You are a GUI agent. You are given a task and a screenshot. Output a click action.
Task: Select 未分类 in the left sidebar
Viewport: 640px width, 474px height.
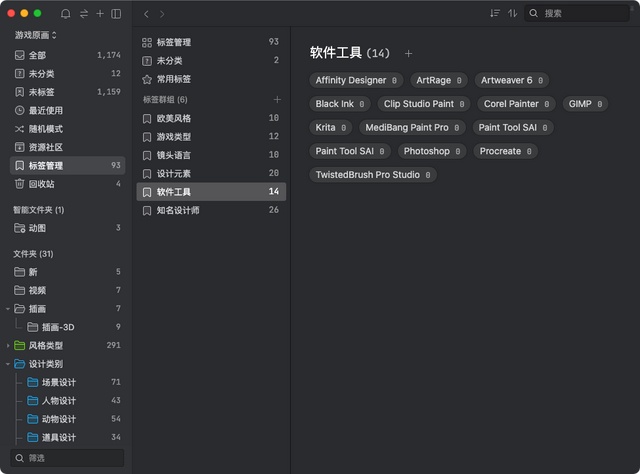(x=67, y=73)
